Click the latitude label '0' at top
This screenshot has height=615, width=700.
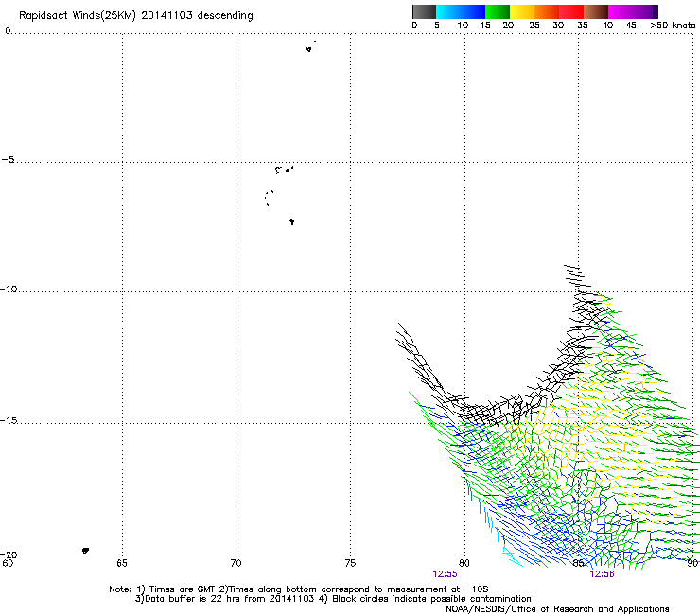point(8,31)
